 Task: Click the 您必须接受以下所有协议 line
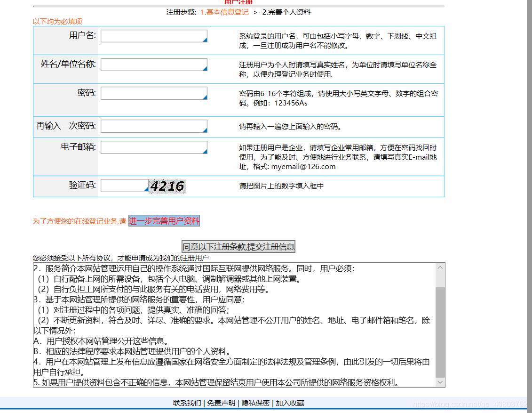click(121, 258)
